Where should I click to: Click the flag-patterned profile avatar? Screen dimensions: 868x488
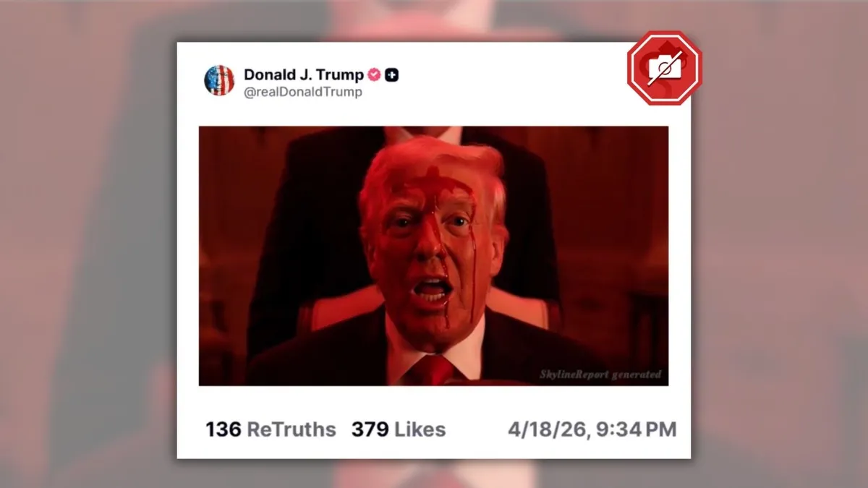219,80
